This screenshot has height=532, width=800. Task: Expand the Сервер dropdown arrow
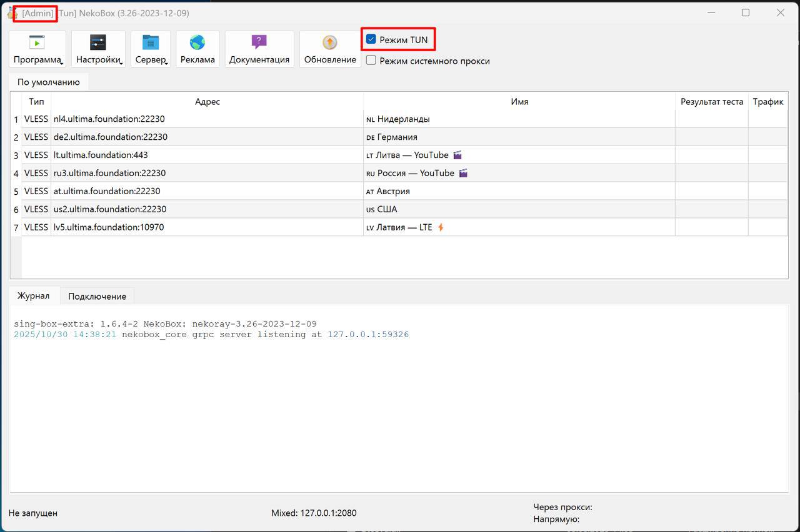166,63
